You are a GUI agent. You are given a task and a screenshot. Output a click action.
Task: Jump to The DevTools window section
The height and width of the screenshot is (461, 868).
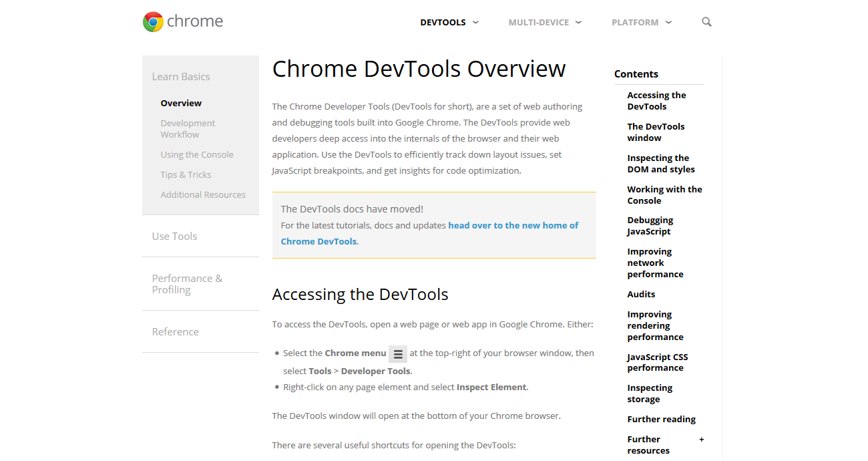tap(656, 132)
